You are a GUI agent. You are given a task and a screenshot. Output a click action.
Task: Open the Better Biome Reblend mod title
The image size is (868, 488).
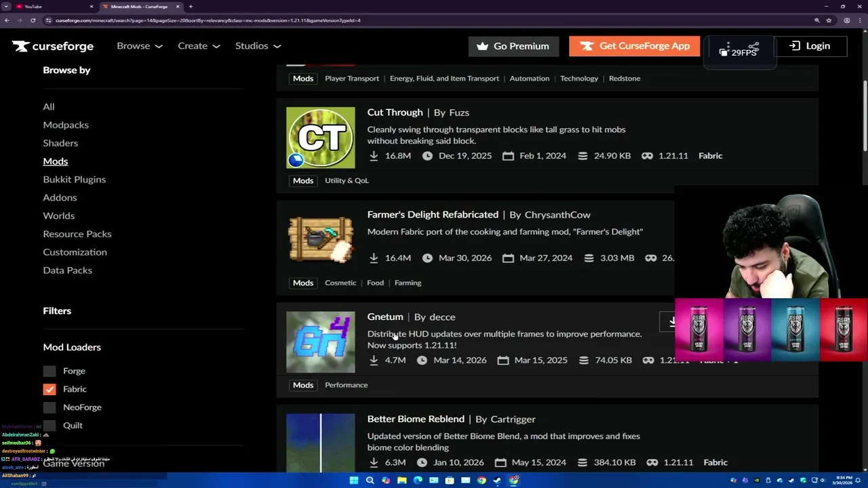(x=416, y=419)
